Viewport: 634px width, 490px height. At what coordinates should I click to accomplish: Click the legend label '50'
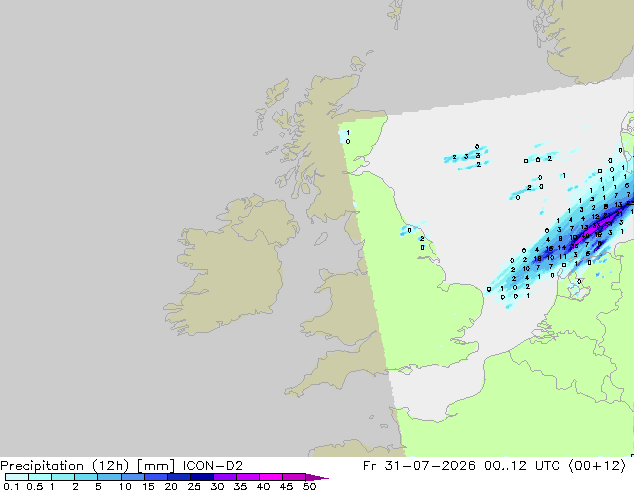[309, 486]
